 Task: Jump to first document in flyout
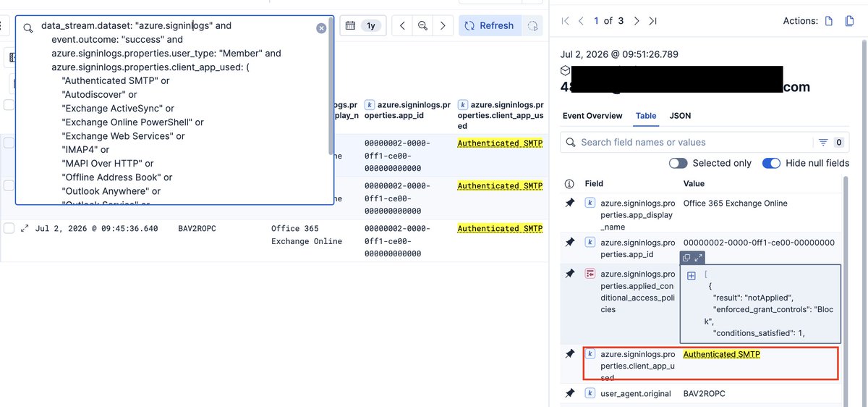(x=566, y=21)
